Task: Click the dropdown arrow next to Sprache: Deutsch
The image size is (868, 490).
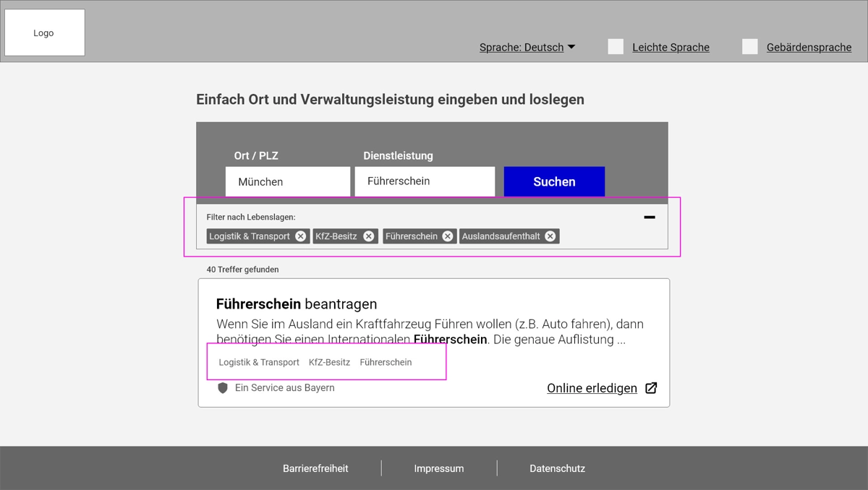Action: tap(571, 47)
